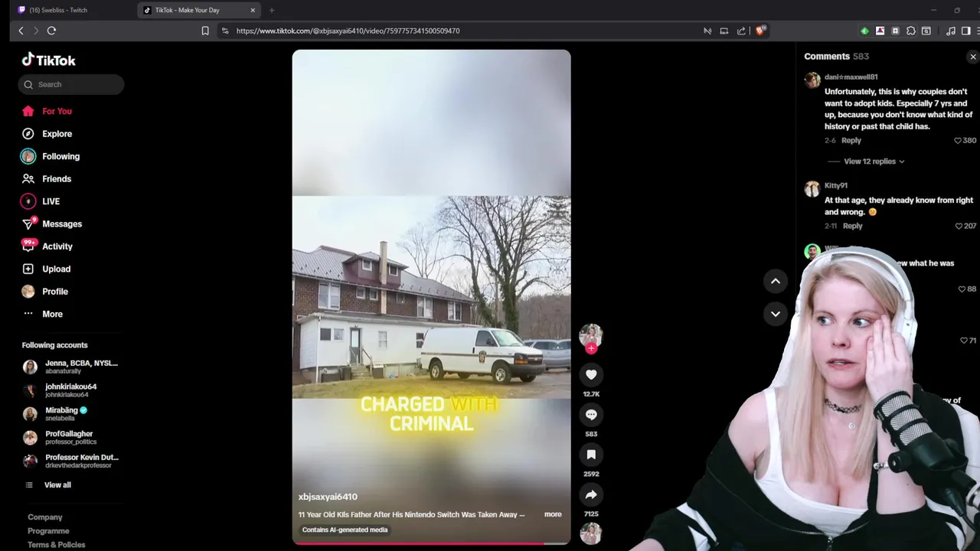The height and width of the screenshot is (551, 980).
Task: Focus the TikTok Search field
Action: click(71, 84)
